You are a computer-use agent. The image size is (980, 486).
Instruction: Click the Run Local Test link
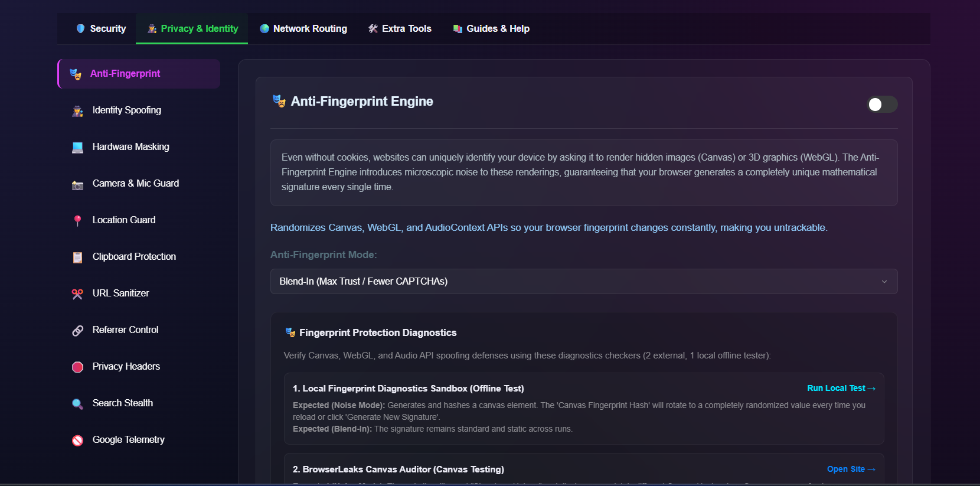841,388
